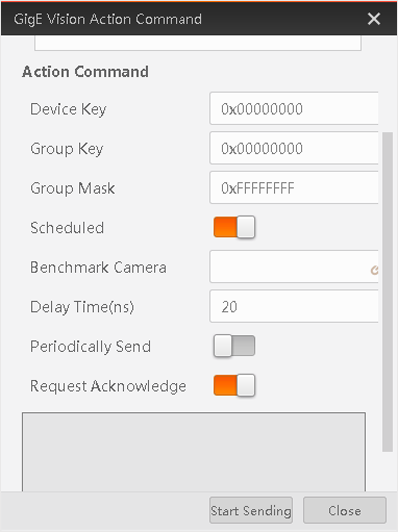The image size is (398, 532).
Task: Select the Group Mask value field
Action: pos(294,188)
